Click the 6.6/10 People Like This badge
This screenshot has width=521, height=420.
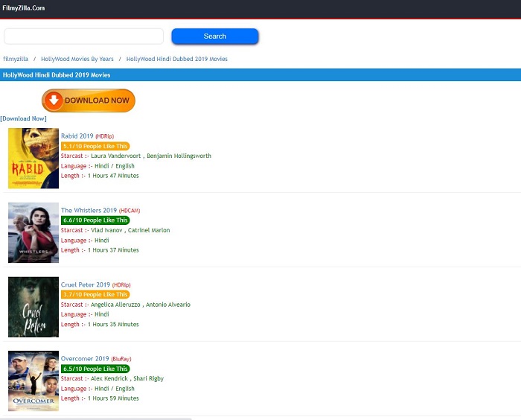click(x=95, y=220)
